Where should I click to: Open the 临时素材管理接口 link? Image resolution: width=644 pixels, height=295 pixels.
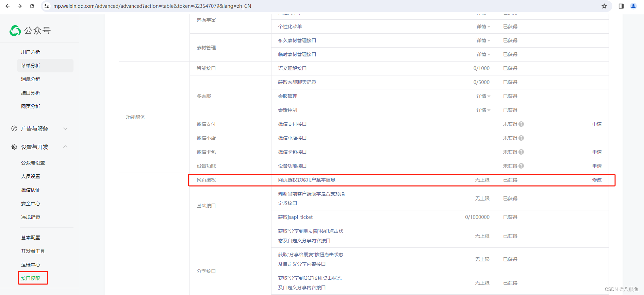coord(297,54)
